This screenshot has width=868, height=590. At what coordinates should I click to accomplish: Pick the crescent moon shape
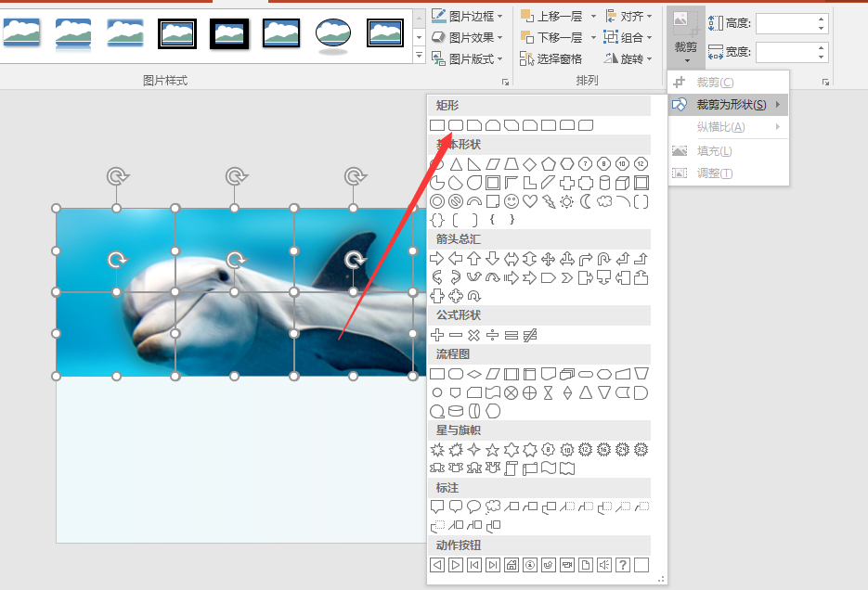tap(586, 201)
